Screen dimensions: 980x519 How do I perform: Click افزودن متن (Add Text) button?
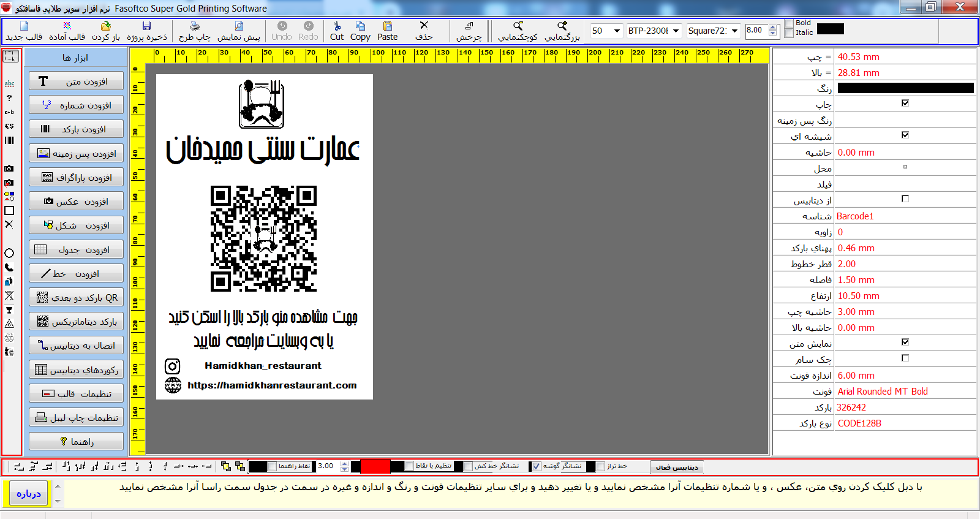[76, 81]
